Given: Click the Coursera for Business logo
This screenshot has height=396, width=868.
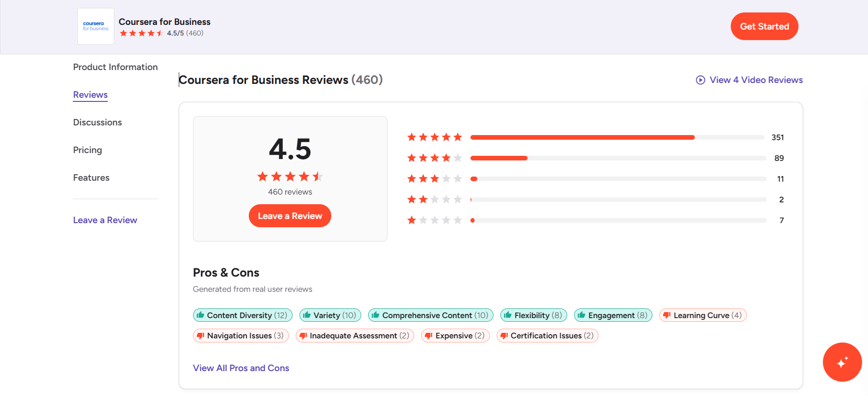Looking at the screenshot, I should [96, 26].
